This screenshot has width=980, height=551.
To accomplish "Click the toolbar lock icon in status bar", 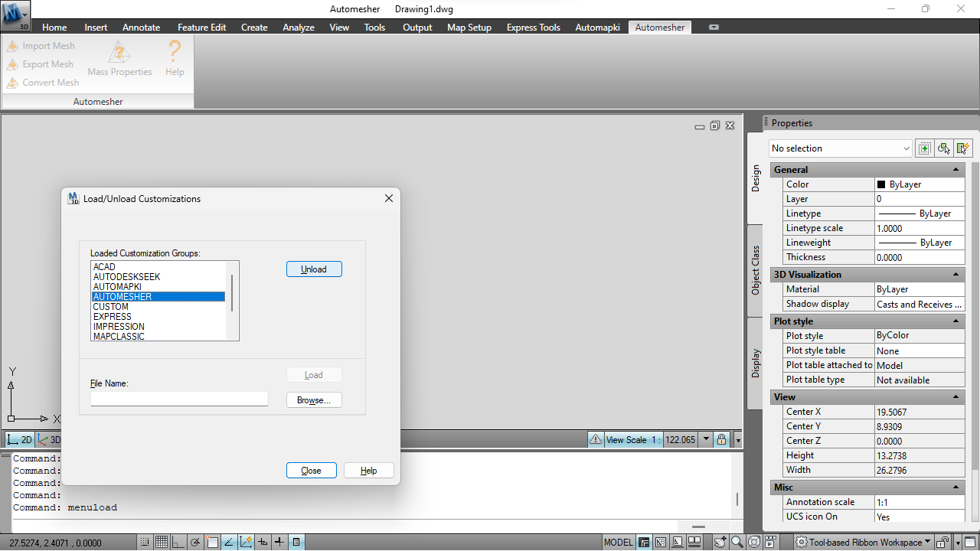I will [943, 543].
